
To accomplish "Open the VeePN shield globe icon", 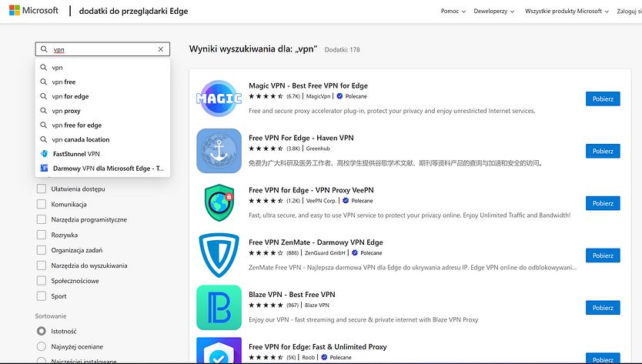I will 219,203.
